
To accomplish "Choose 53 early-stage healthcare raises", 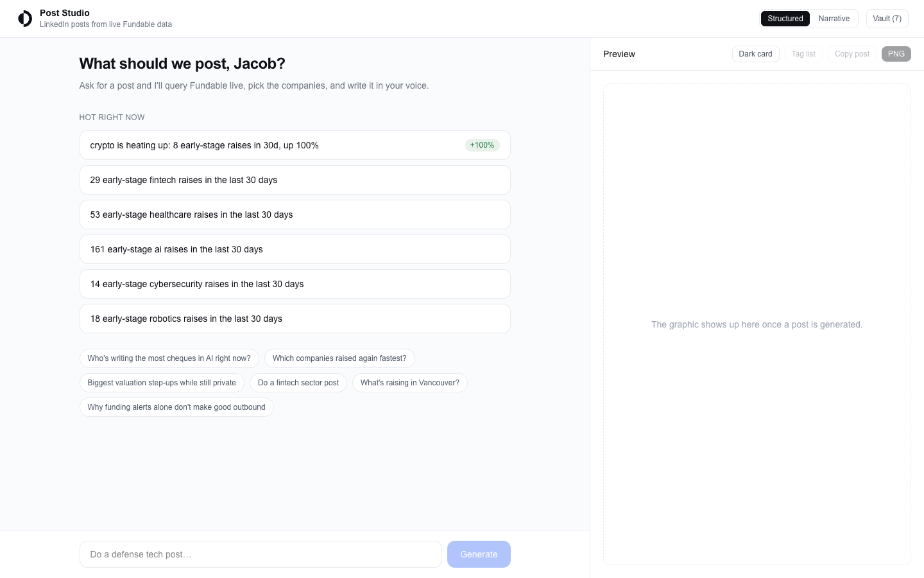I will 295,215.
